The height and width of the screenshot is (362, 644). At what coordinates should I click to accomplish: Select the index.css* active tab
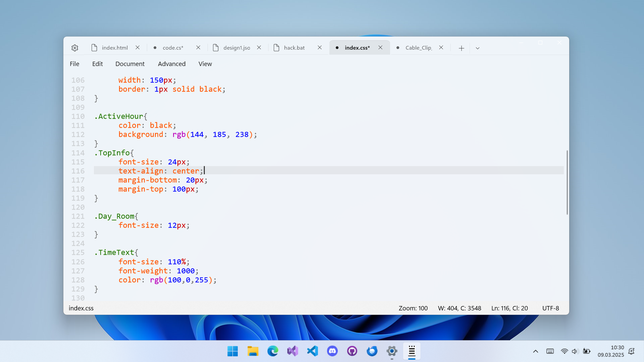coord(357,48)
